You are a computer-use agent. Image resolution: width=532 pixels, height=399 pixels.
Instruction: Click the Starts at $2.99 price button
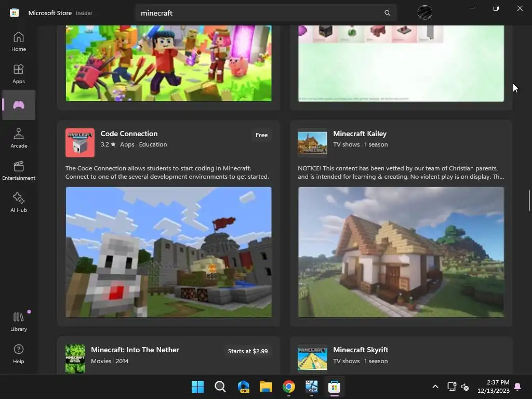(248, 351)
